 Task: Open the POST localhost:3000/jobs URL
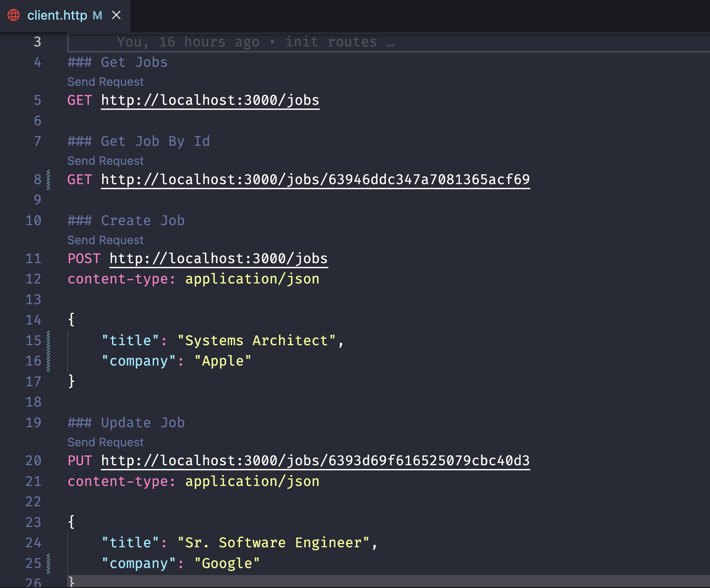tap(219, 259)
